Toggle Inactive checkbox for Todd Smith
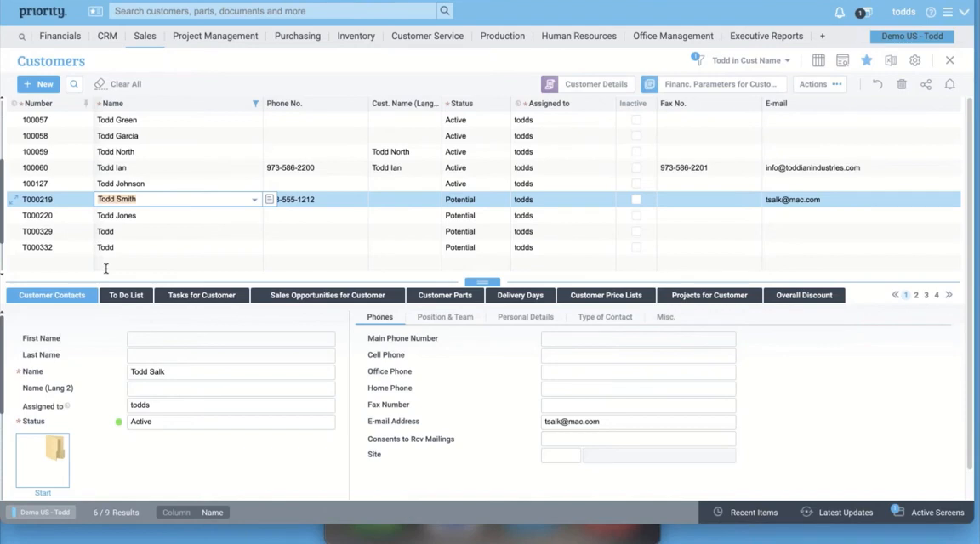This screenshot has height=544, width=980. (635, 199)
